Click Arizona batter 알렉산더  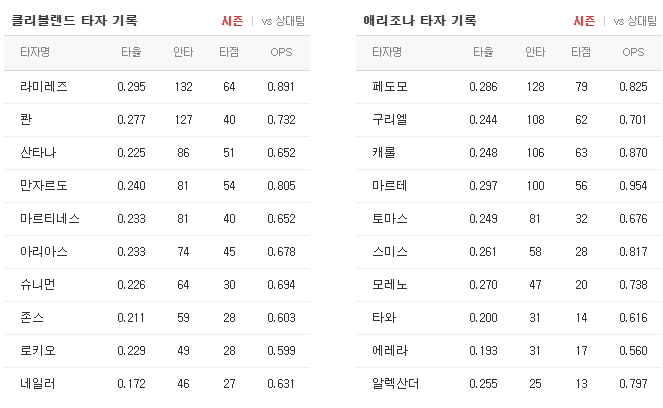[395, 383]
